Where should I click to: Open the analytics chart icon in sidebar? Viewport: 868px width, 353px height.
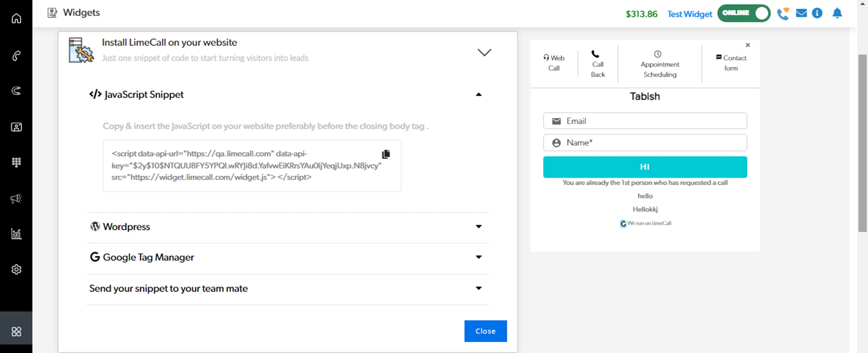16,234
